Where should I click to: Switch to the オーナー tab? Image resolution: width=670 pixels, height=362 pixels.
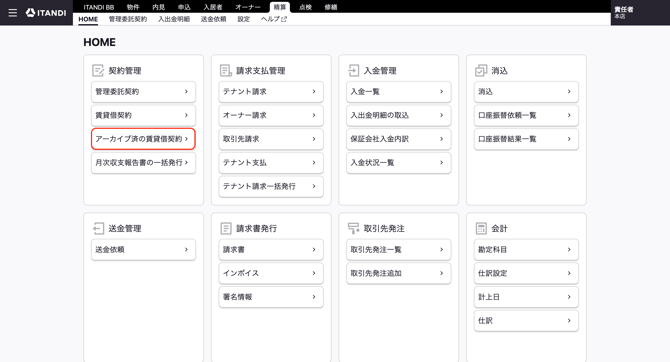pyautogui.click(x=248, y=7)
